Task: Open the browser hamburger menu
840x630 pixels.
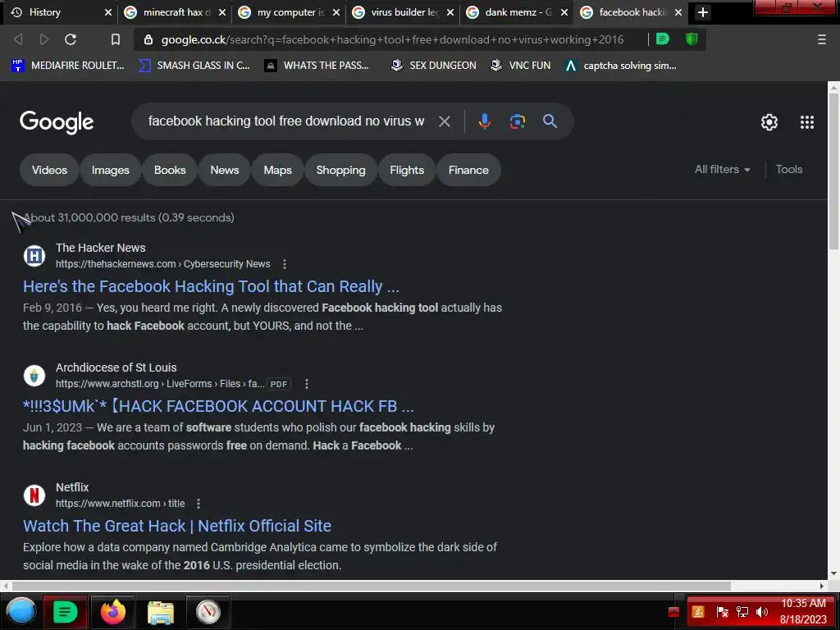Action: point(821,39)
